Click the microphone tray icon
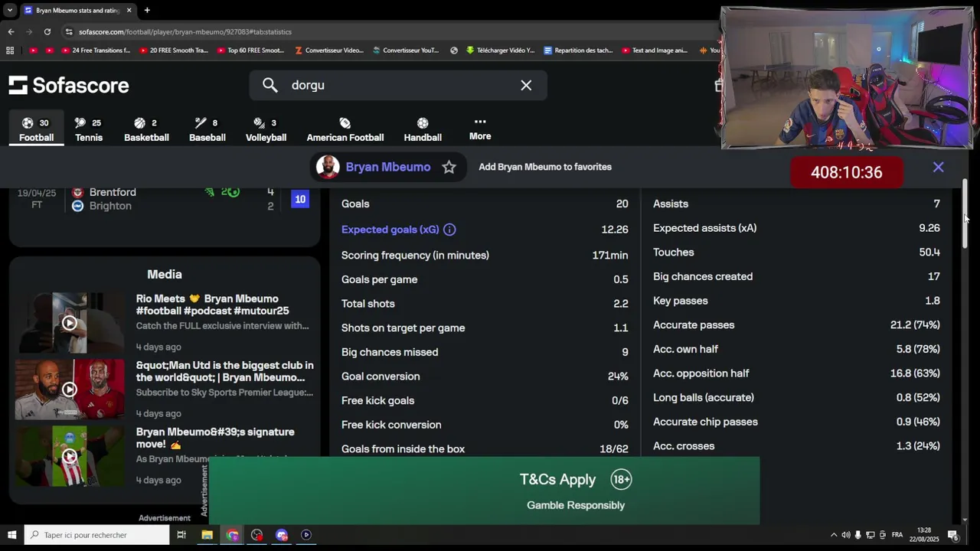 point(857,535)
